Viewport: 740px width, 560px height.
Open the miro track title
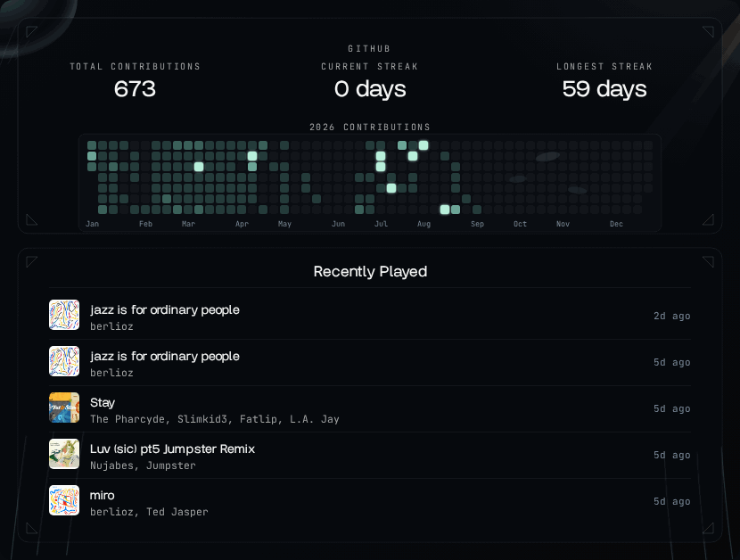[x=102, y=495]
